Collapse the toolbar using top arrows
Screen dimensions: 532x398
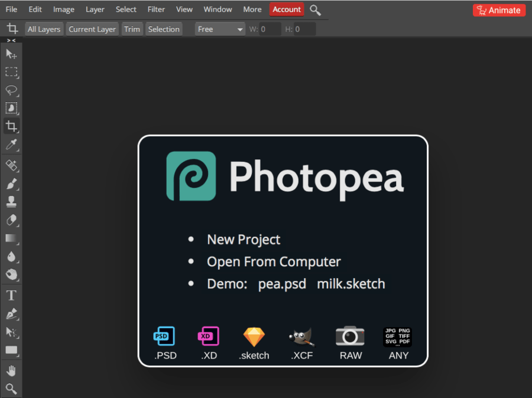11,40
